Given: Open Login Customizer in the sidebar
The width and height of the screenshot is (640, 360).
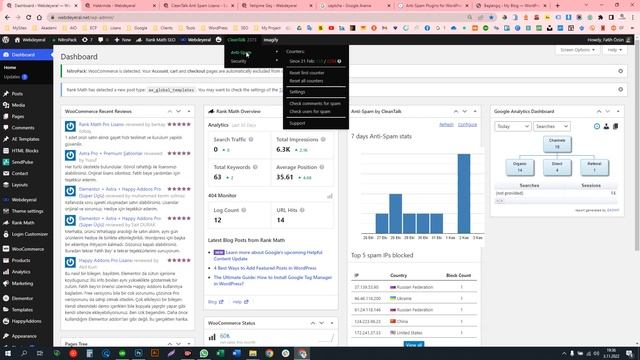Looking at the screenshot, I should (x=29, y=234).
